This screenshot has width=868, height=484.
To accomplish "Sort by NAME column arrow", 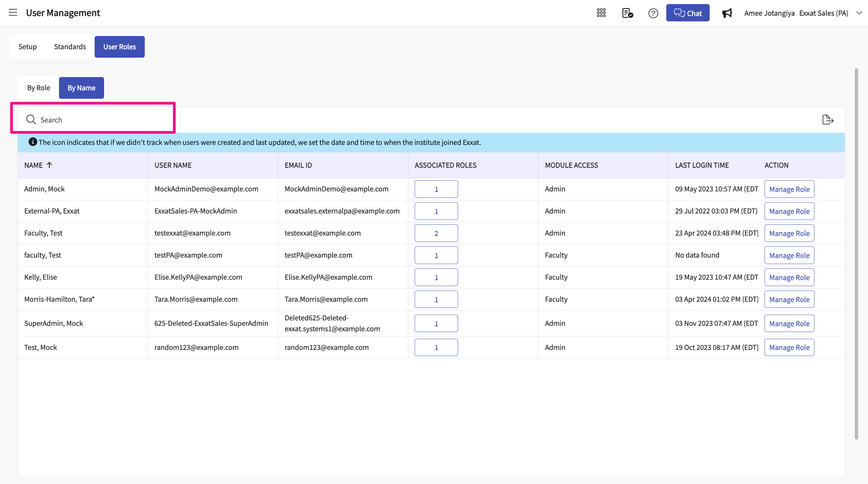I will 50,165.
